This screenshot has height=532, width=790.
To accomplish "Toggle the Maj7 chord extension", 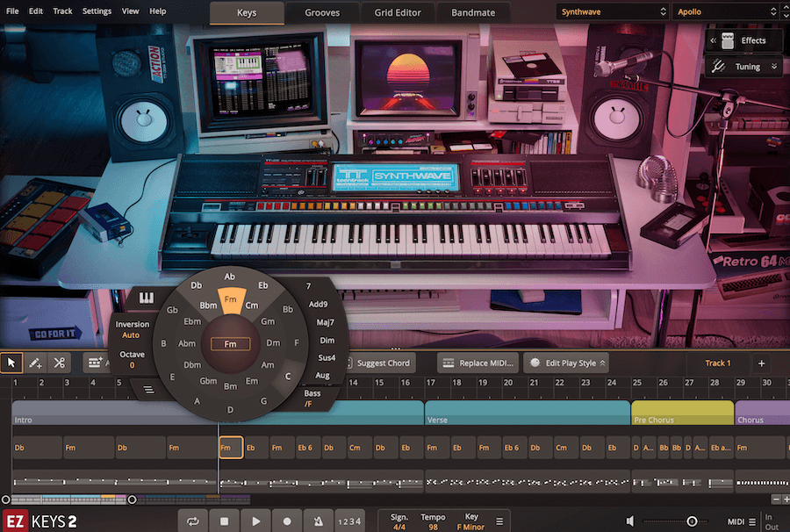I will (x=325, y=322).
